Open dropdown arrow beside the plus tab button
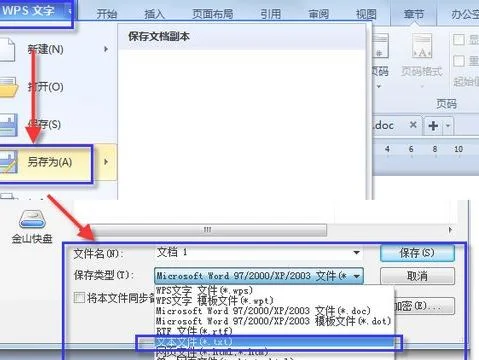479x360 pixels. tap(448, 126)
